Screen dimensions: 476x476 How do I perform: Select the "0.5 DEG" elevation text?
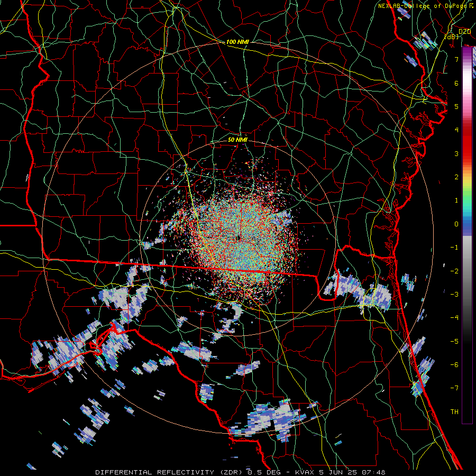pos(263,472)
